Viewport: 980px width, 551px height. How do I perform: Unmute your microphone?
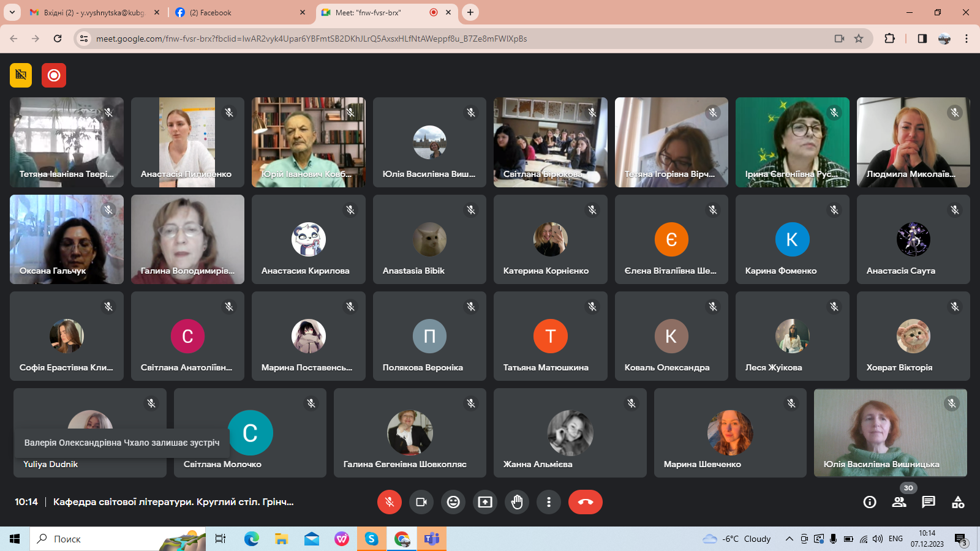(390, 502)
